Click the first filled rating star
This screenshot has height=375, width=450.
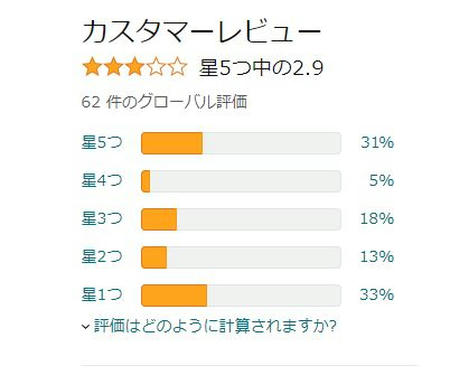pos(92,67)
